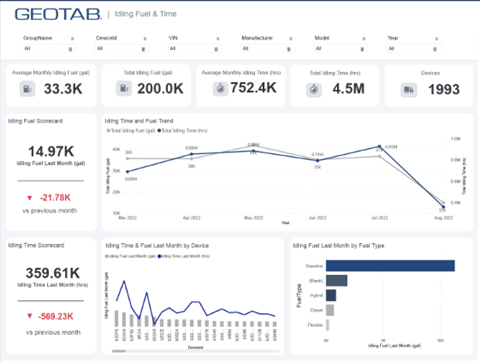The width and height of the screenshot is (480, 363).
Task: Click the red down arrow beside -569.23K
Action: pos(30,316)
